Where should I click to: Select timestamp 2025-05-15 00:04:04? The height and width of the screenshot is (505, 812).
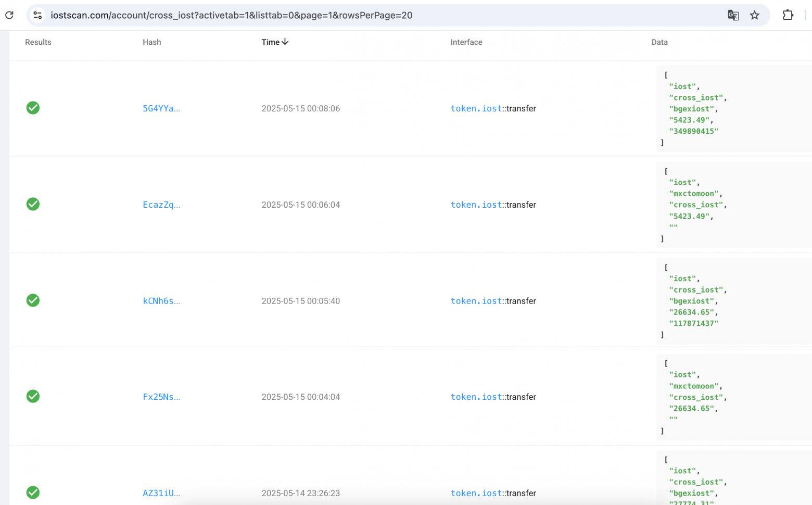pos(301,397)
